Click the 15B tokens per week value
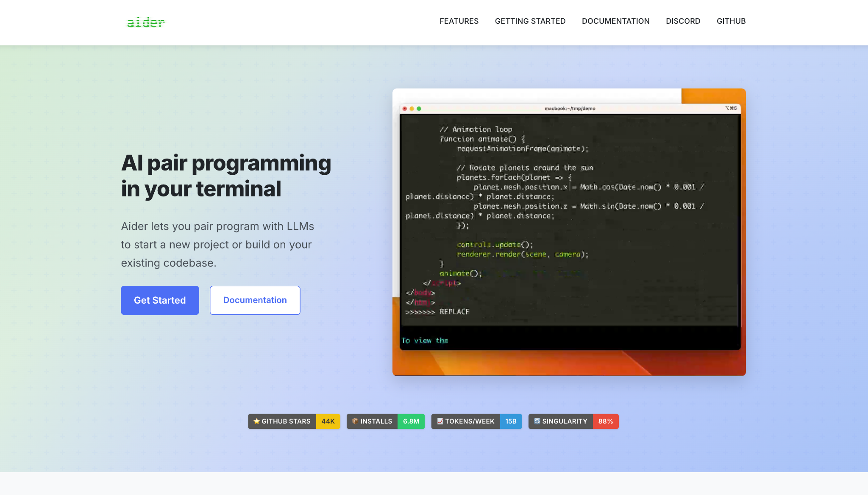Viewport: 868px width, 495px height. 511,421
